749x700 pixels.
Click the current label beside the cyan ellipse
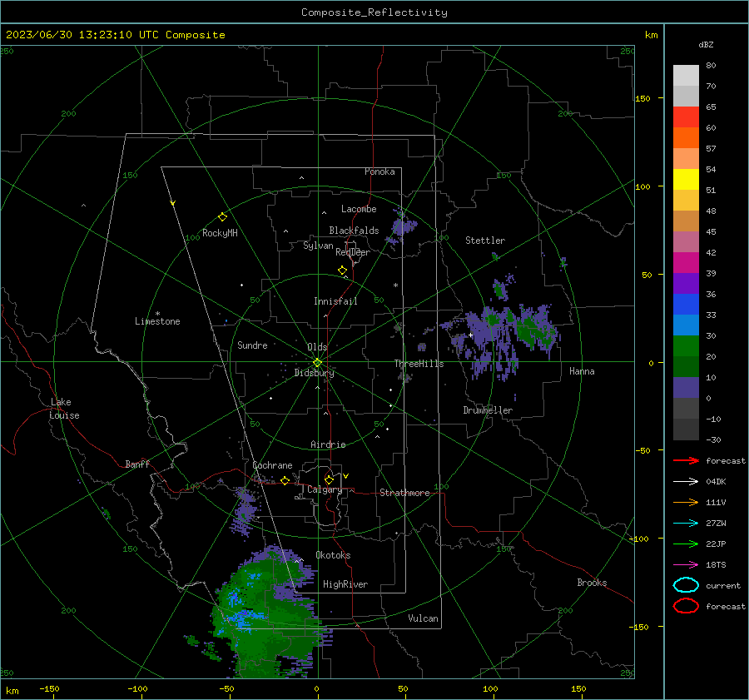[x=723, y=585]
